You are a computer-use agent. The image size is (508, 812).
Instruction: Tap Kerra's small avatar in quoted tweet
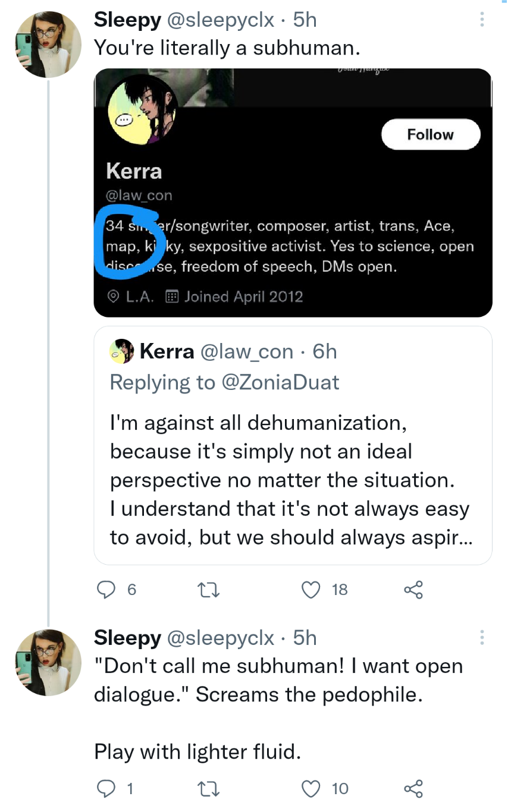(122, 351)
